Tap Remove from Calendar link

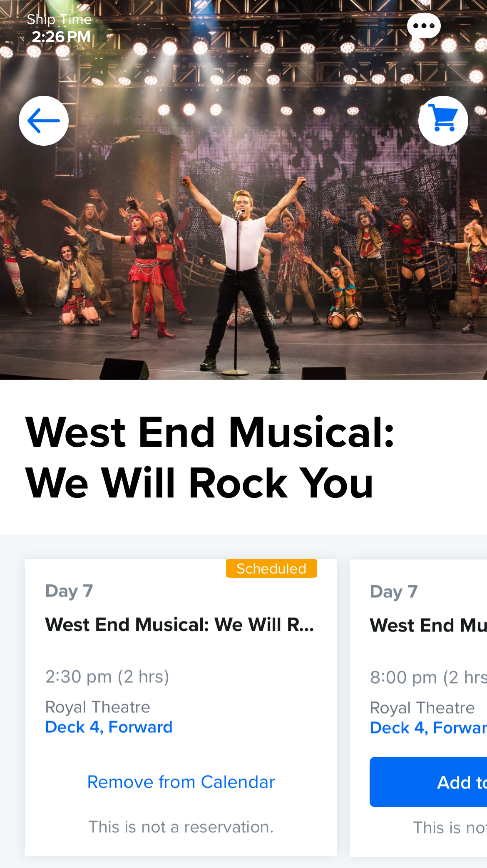click(181, 782)
